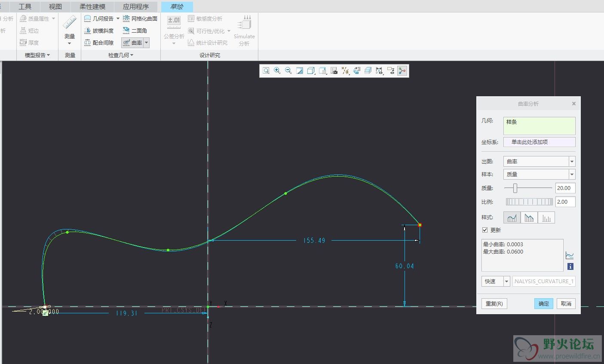Toggle the vertex display icon

click(402, 71)
